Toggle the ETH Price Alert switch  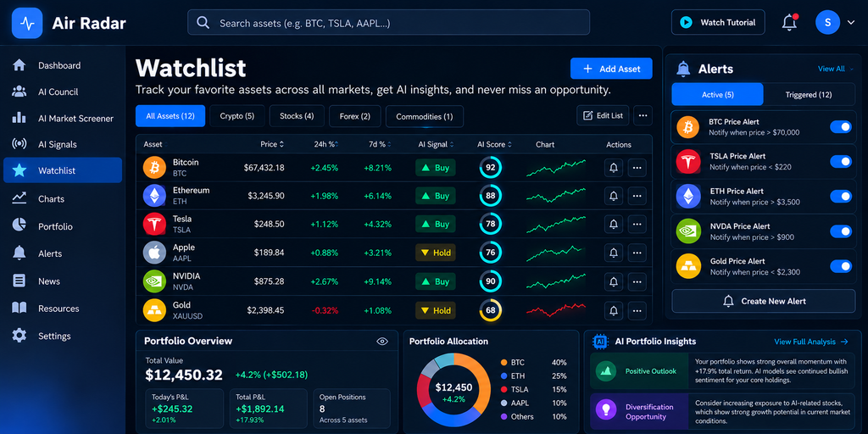pos(841,196)
